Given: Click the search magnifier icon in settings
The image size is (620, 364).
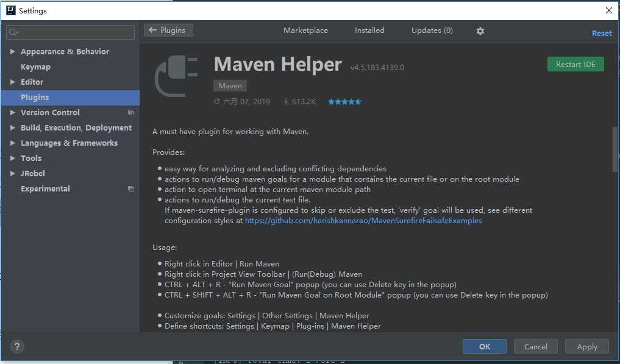Looking at the screenshot, I should coord(13,32).
